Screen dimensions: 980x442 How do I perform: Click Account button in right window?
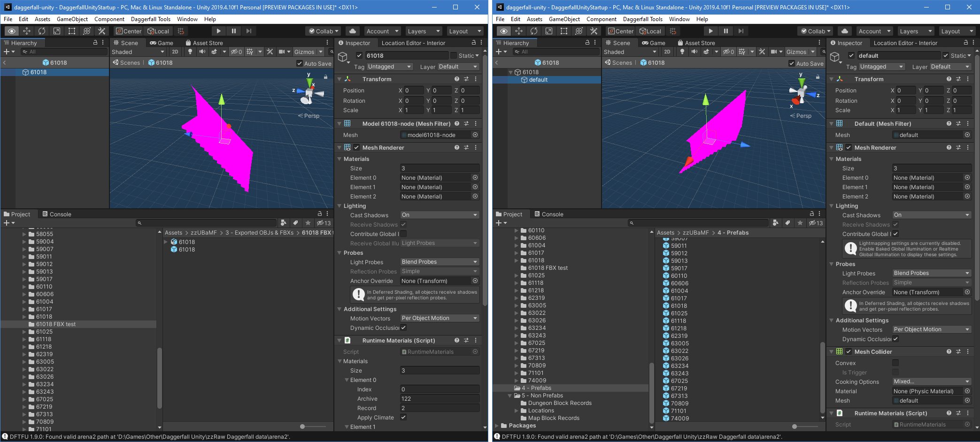(x=874, y=31)
